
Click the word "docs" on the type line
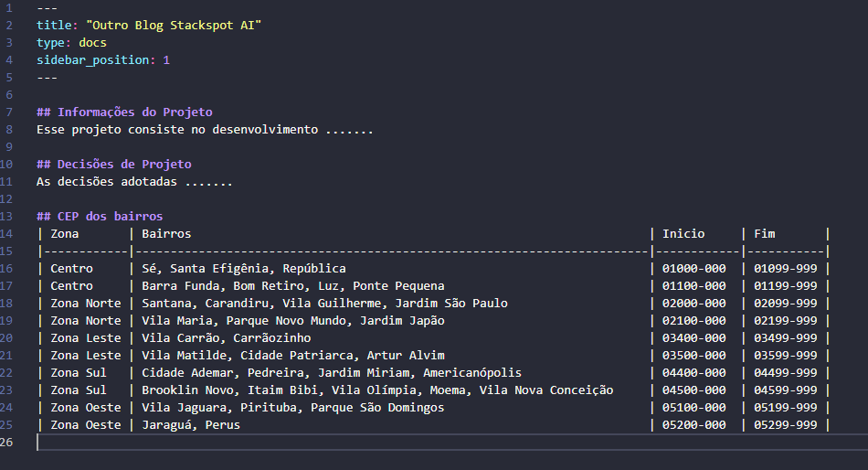click(x=92, y=43)
